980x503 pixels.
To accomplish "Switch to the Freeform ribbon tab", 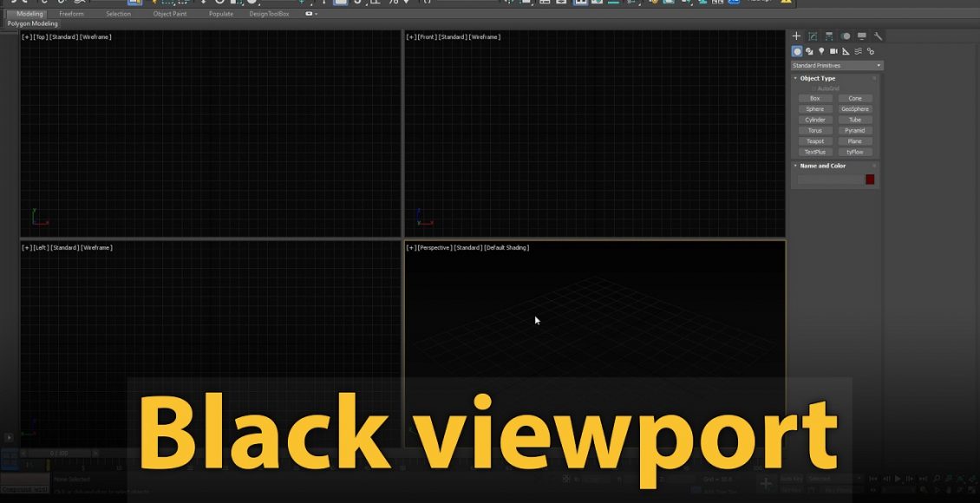I will click(71, 14).
